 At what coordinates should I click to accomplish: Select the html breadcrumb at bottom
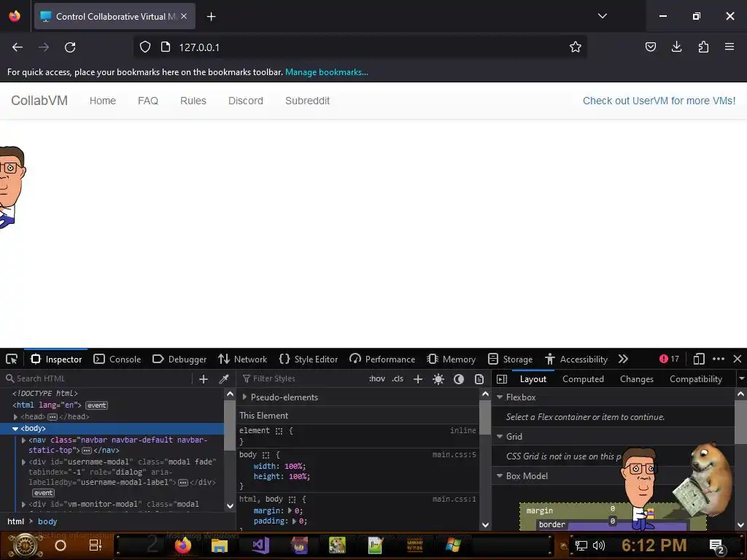click(x=16, y=521)
